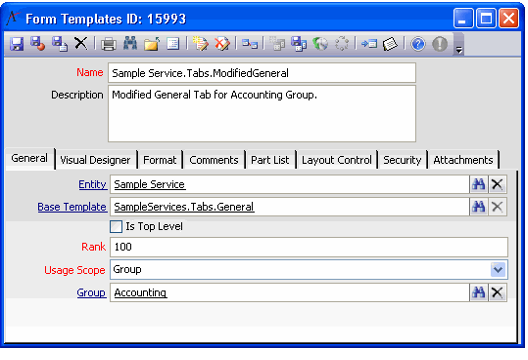Click the application logo in title bar
Screen dimensions: 528x360
click(14, 18)
